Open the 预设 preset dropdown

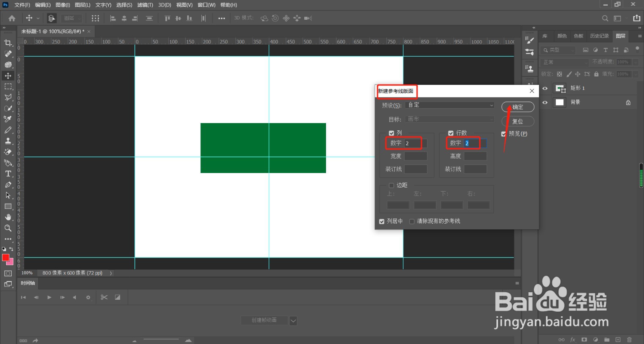pos(450,105)
